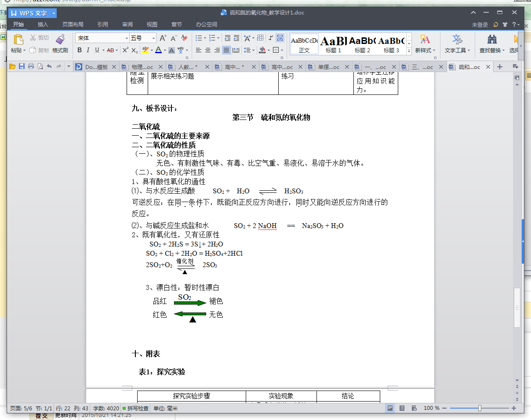Toggle strikethrough formatting (AB)
Screen dimensions: 531x420
pos(110,50)
